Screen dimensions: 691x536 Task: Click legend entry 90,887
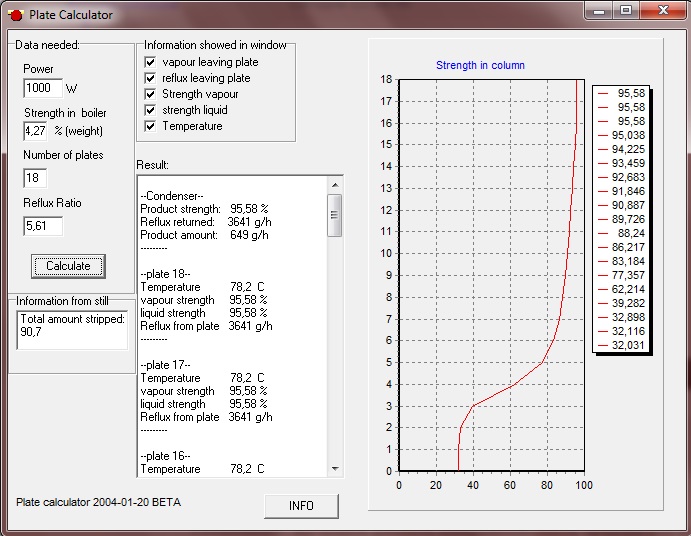pyautogui.click(x=621, y=205)
